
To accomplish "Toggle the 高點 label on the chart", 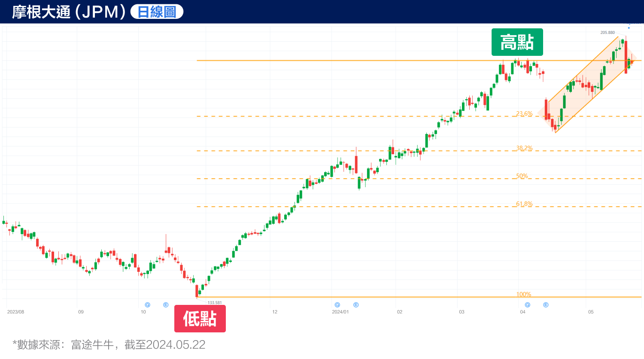I will click(517, 42).
